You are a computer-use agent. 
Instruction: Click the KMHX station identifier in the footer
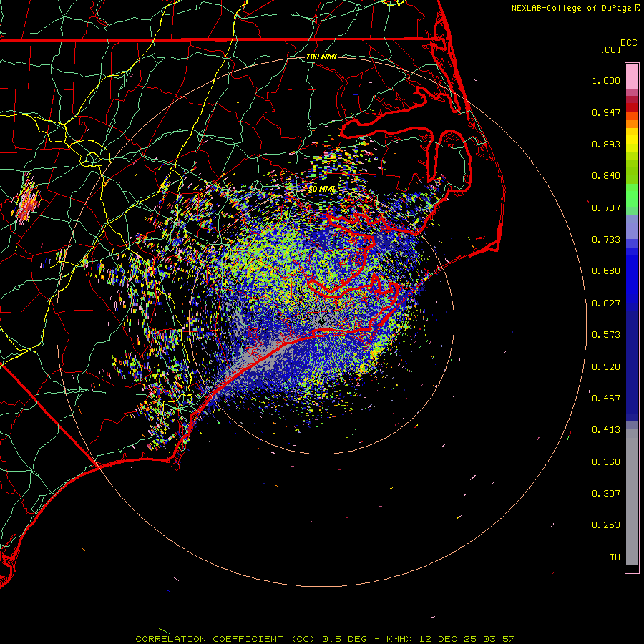(399, 639)
